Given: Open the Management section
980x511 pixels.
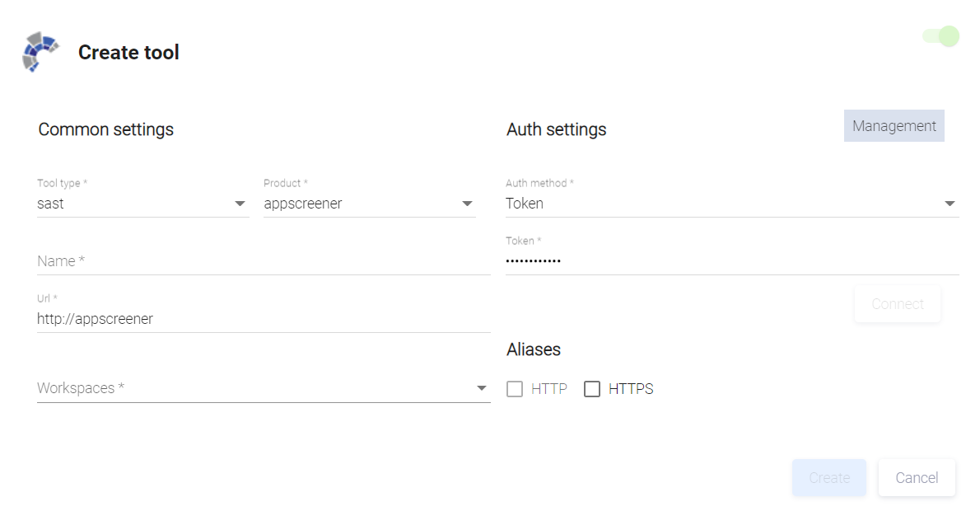Looking at the screenshot, I should 894,126.
